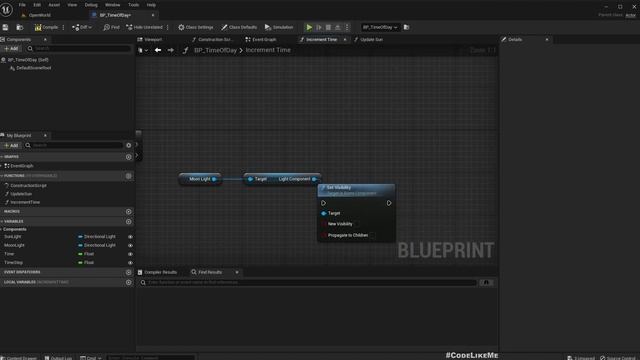Add a local variable with plus icon

[x=129, y=282]
